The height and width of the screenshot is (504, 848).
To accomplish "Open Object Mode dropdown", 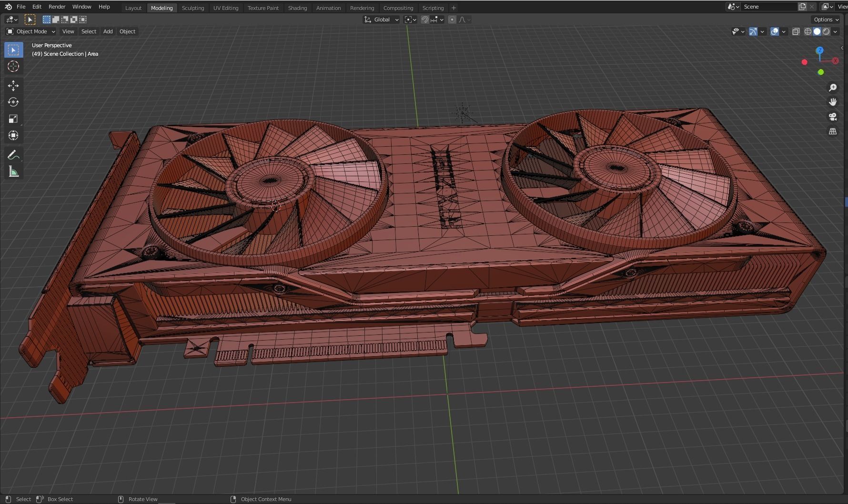I will point(31,31).
